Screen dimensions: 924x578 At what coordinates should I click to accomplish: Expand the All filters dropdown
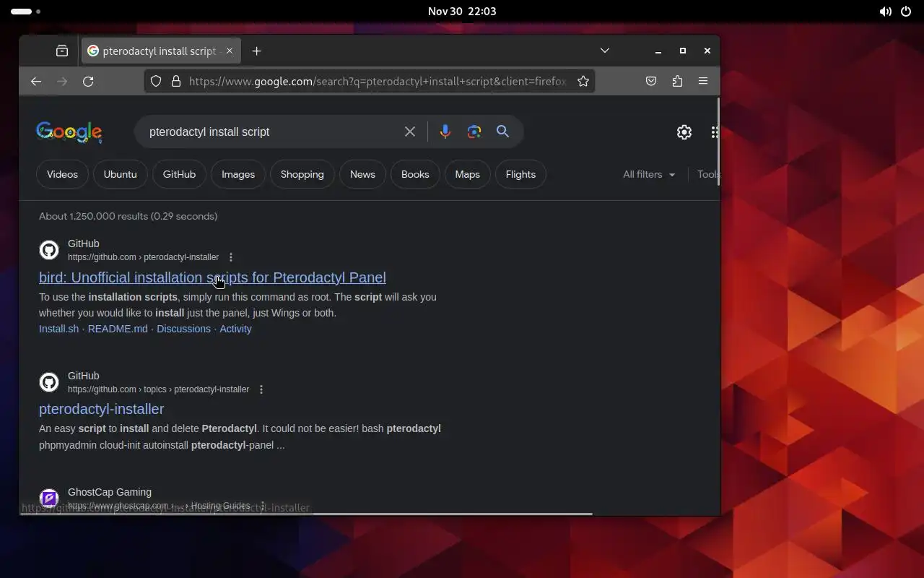[x=649, y=174]
